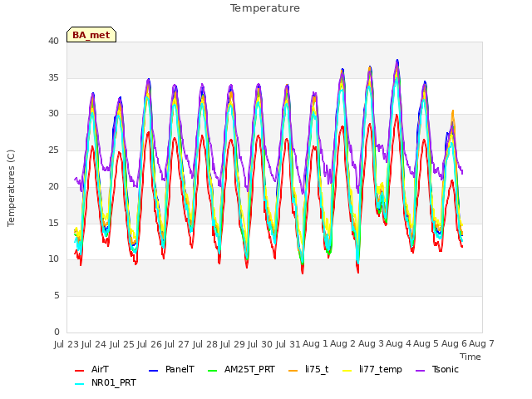Click the Aug 1 x-axis tick label
The image size is (532, 399).
click(315, 344)
